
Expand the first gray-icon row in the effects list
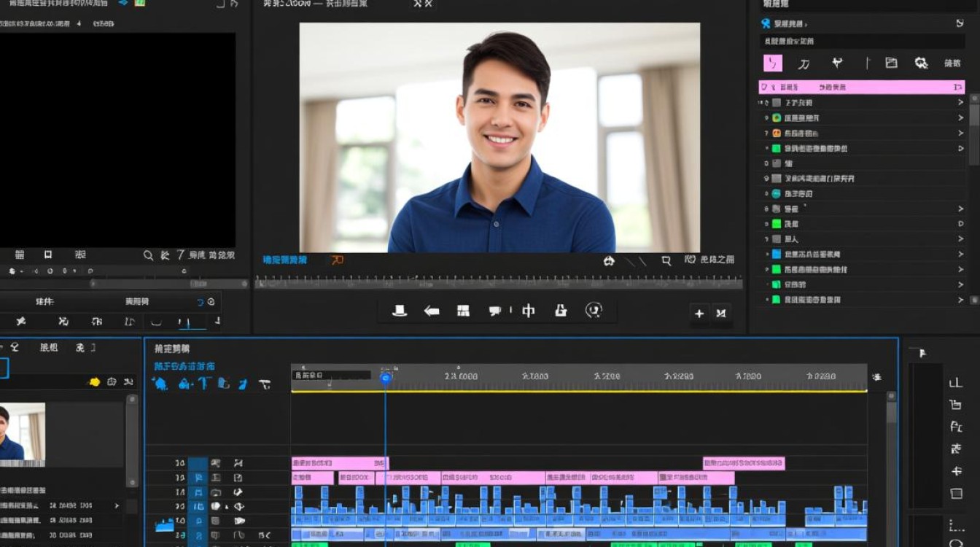[x=960, y=103]
